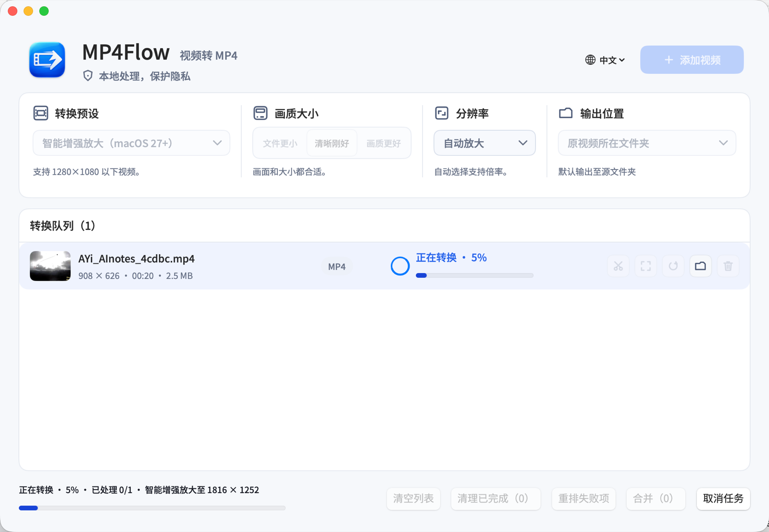Open the 智能增强放大 preset dropdown
The image size is (769, 532).
[131, 143]
